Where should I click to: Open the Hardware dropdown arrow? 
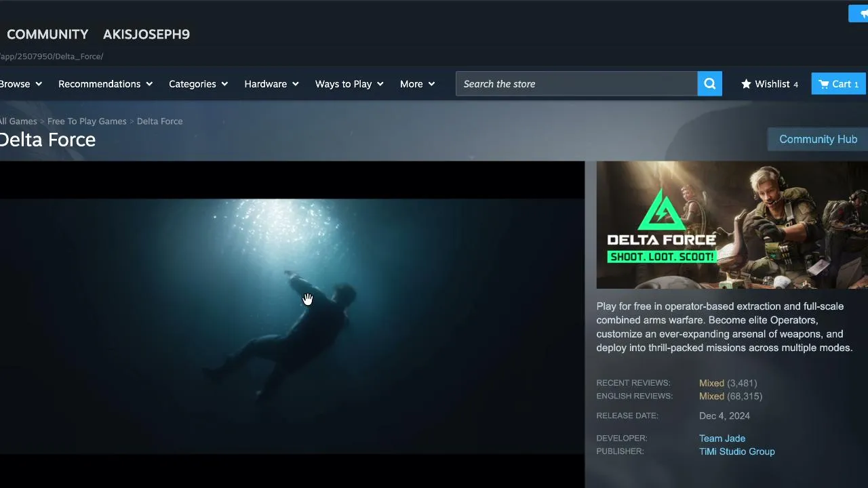pos(295,84)
